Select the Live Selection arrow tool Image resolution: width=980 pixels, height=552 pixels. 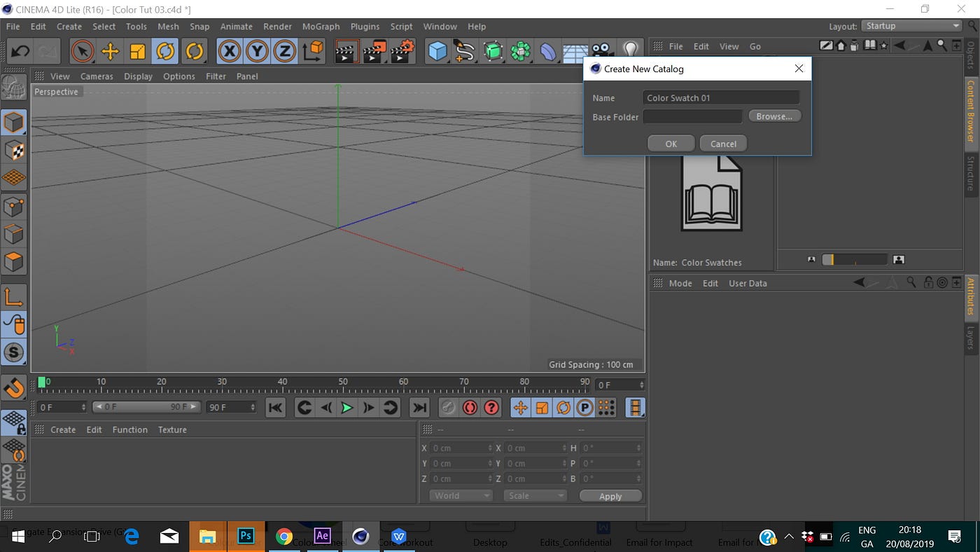pyautogui.click(x=82, y=51)
